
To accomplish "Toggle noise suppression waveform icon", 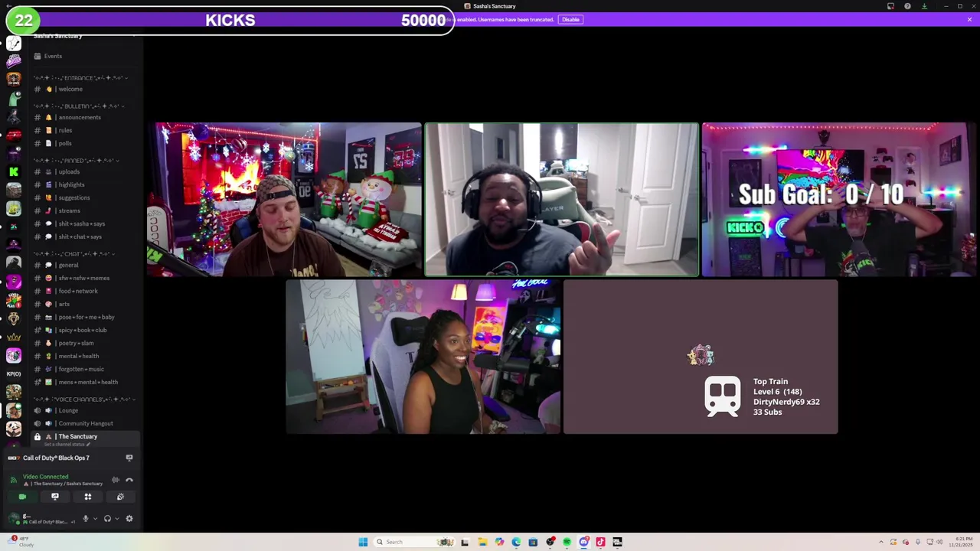I will tap(116, 480).
